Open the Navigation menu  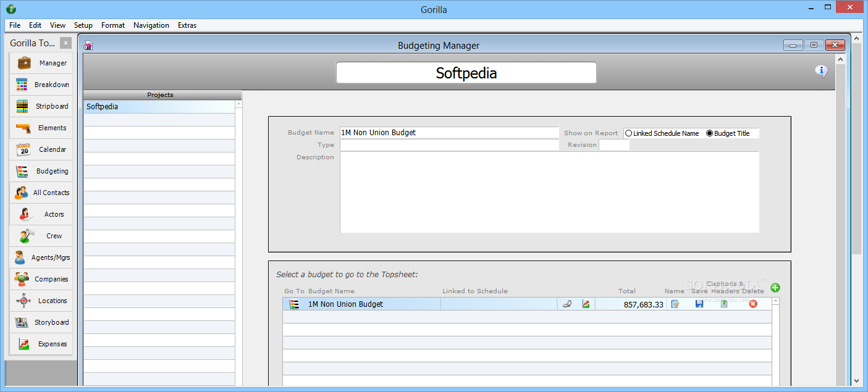(151, 25)
